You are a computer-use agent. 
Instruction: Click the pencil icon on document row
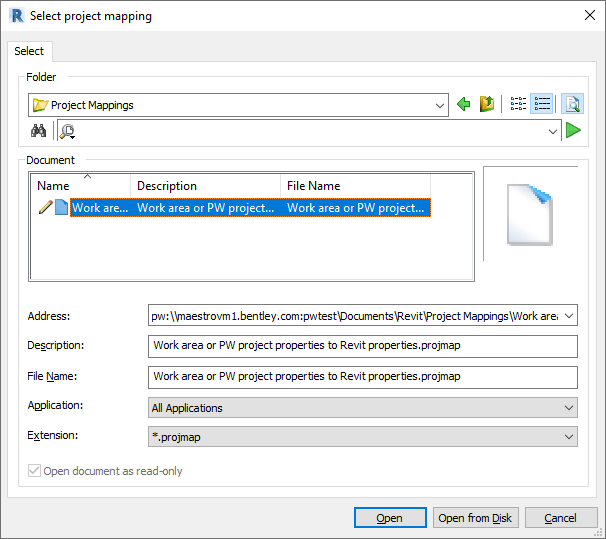point(44,208)
